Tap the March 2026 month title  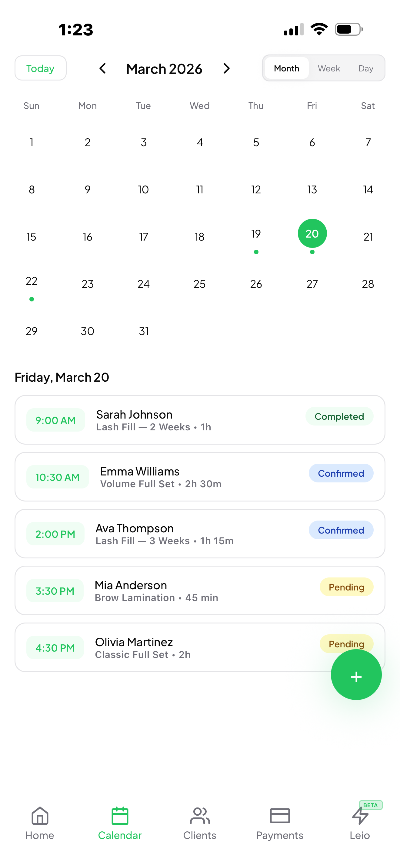click(x=164, y=69)
